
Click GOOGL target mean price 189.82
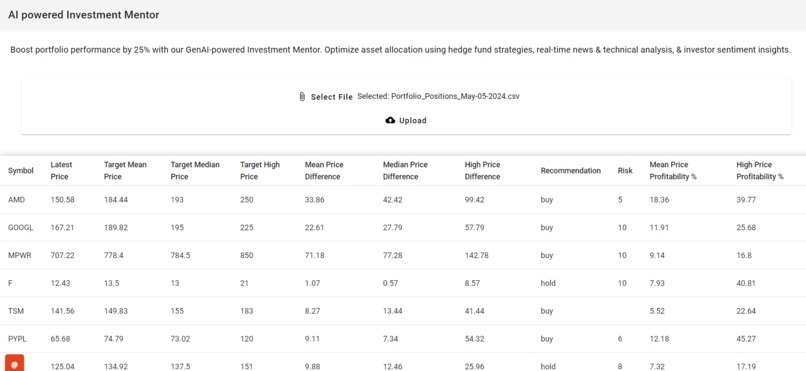116,228
